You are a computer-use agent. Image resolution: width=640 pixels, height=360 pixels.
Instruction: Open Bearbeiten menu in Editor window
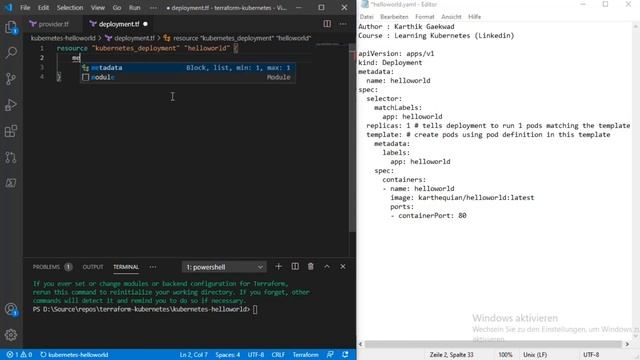(394, 17)
